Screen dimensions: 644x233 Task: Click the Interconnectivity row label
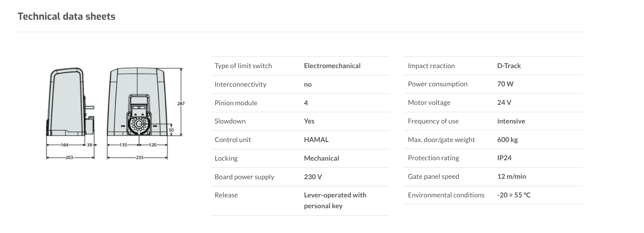click(240, 84)
